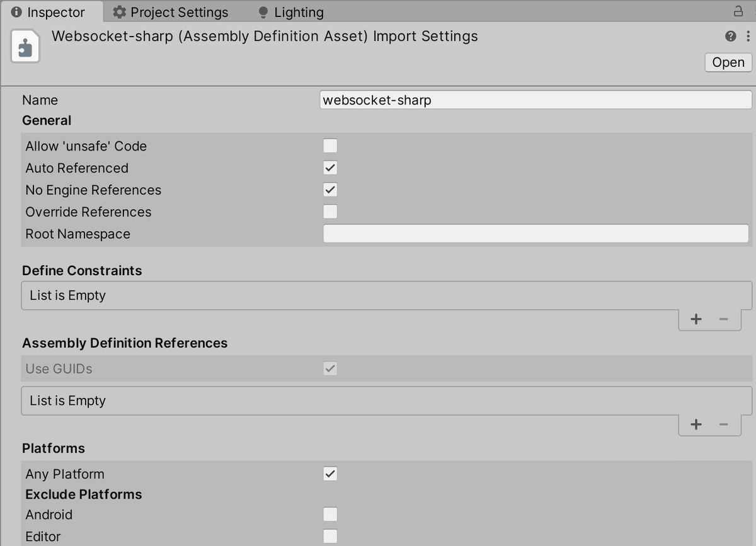756x546 pixels.
Task: Check the Android exclude platform box
Action: tap(330, 514)
